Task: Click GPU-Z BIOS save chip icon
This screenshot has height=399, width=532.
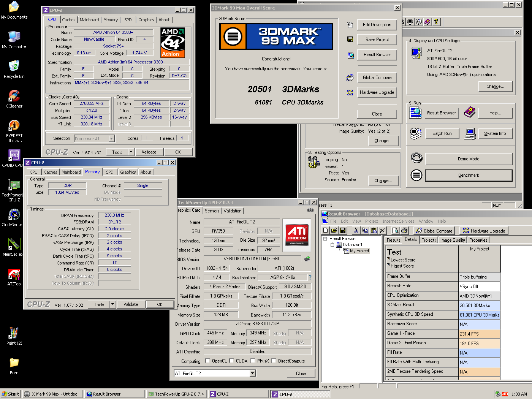Action: pyautogui.click(x=307, y=258)
